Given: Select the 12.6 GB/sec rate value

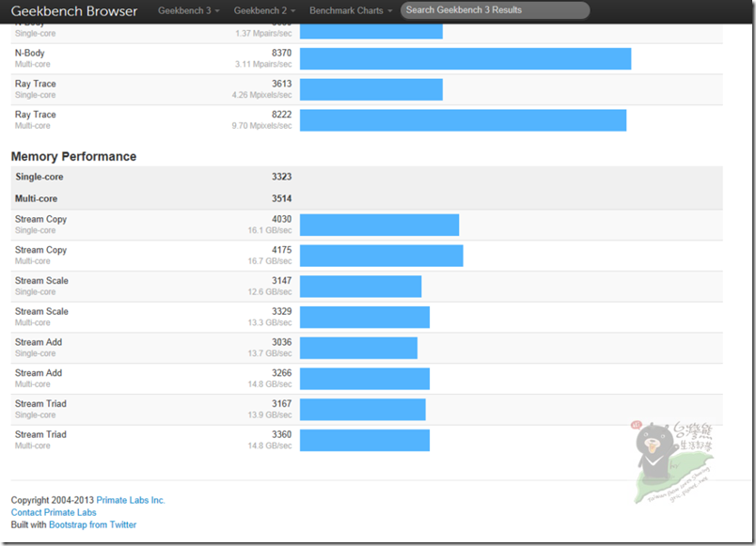Looking at the screenshot, I should point(270,292).
